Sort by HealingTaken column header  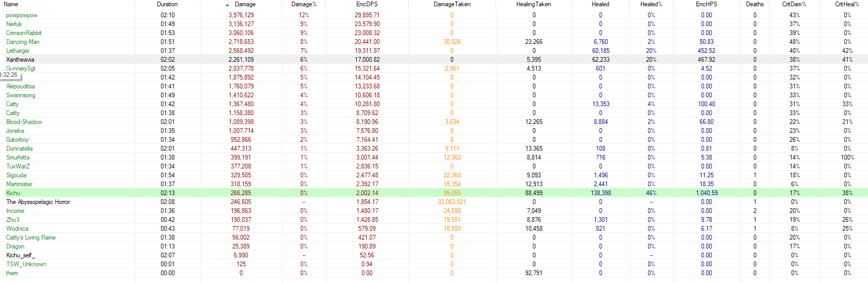point(533,4)
